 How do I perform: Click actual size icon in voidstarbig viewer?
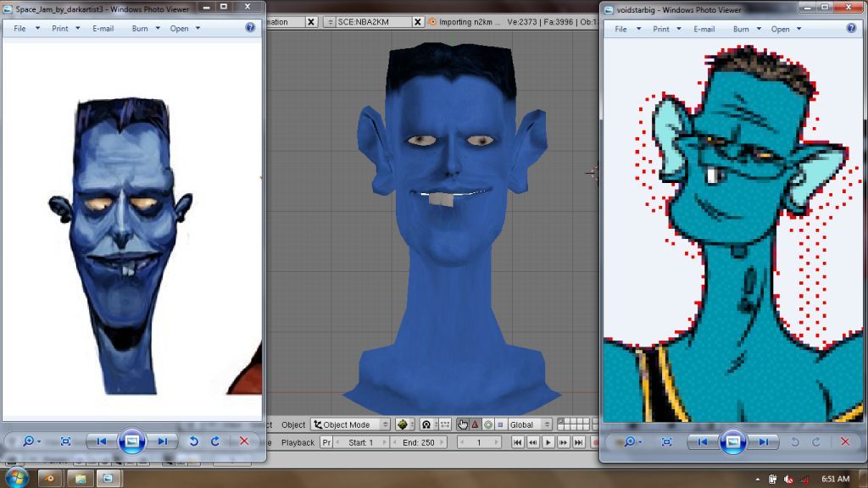666,441
